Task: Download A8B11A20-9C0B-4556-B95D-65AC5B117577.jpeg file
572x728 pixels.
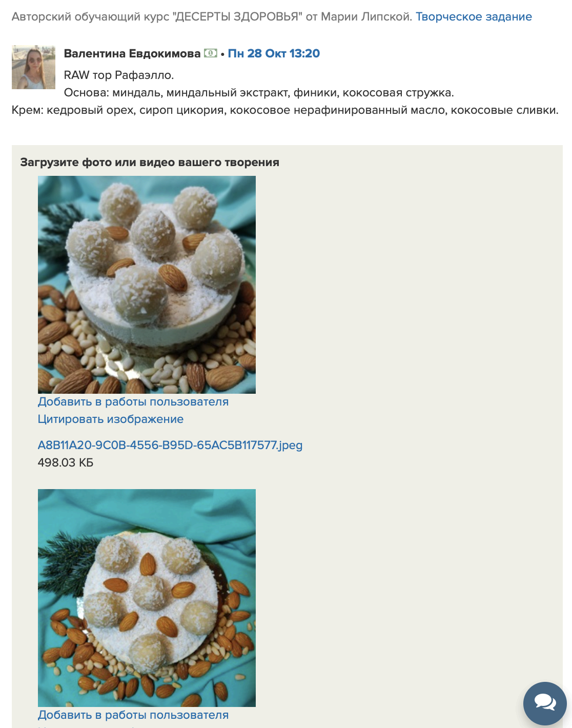Action: tap(170, 445)
